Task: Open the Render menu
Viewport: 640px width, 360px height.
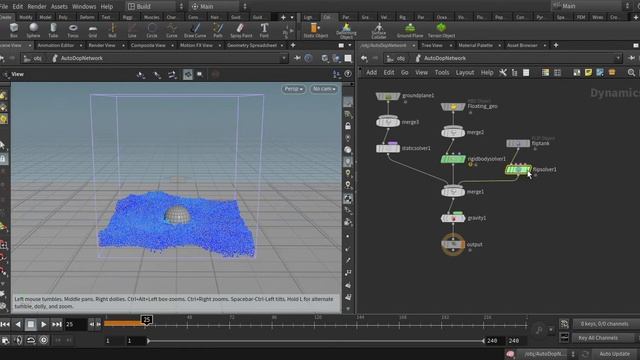Action: click(x=37, y=7)
